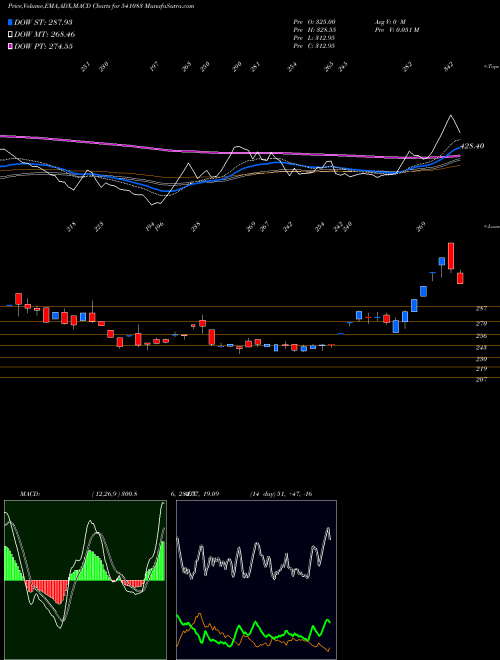Screen dimensions: 500x660
Task: Click the 'Avg V: 0 M' volume text
Action: pyautogui.click(x=389, y=21)
